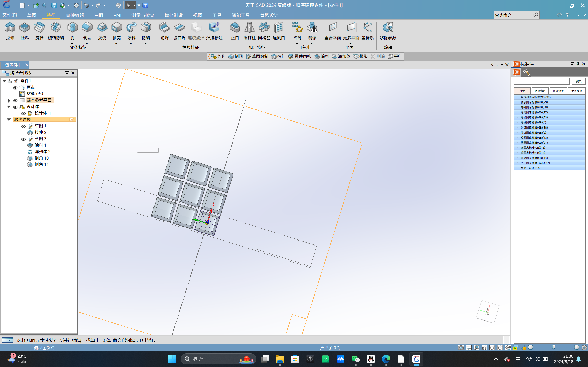The width and height of the screenshot is (588, 367).
Task: Select the 角焊 fillet weld tool
Action: click(x=165, y=31)
